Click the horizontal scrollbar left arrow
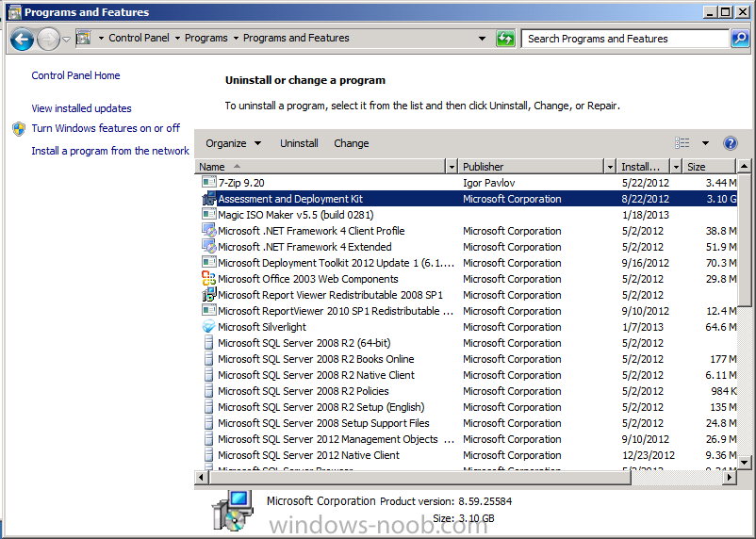Viewport: 756px width, 539px height. [x=202, y=478]
